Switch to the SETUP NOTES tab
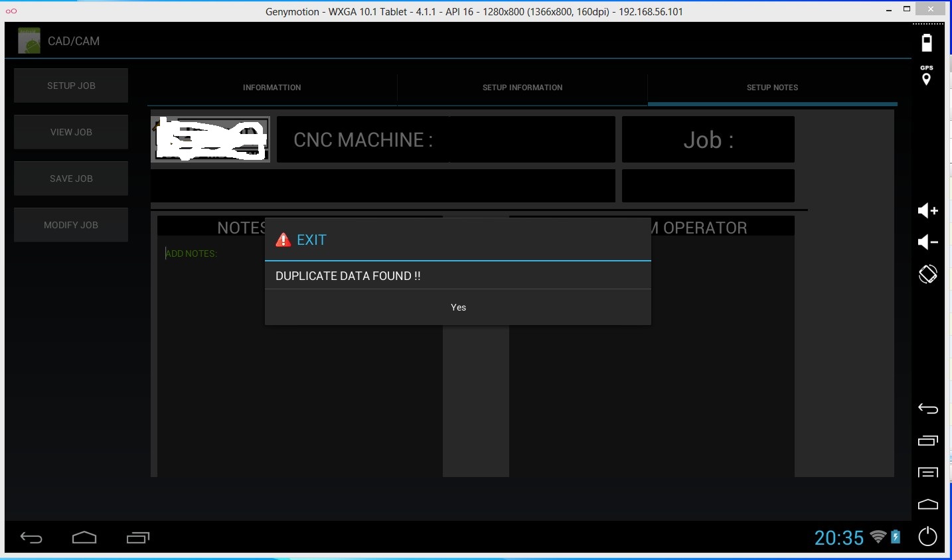 tap(773, 88)
